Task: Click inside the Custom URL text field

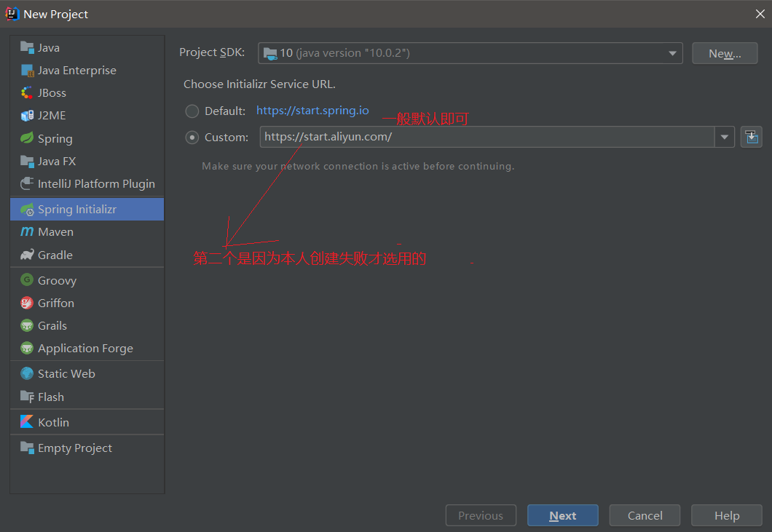Action: tap(487, 137)
